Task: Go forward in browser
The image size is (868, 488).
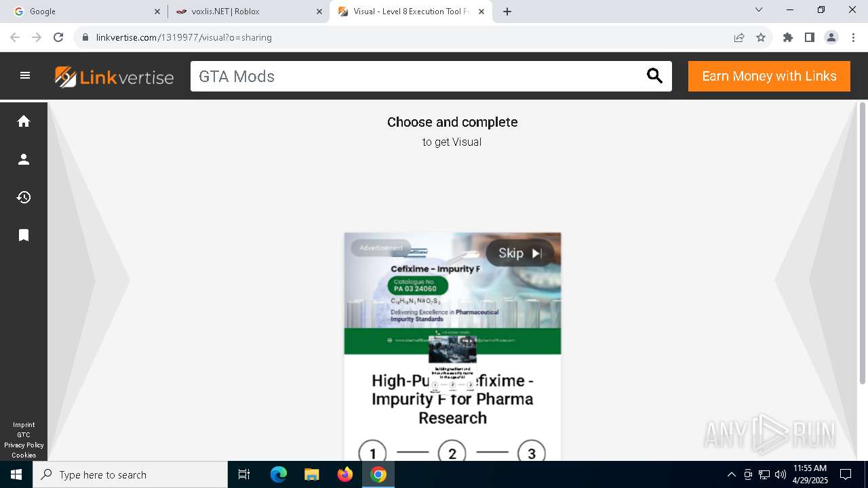Action: point(37,37)
